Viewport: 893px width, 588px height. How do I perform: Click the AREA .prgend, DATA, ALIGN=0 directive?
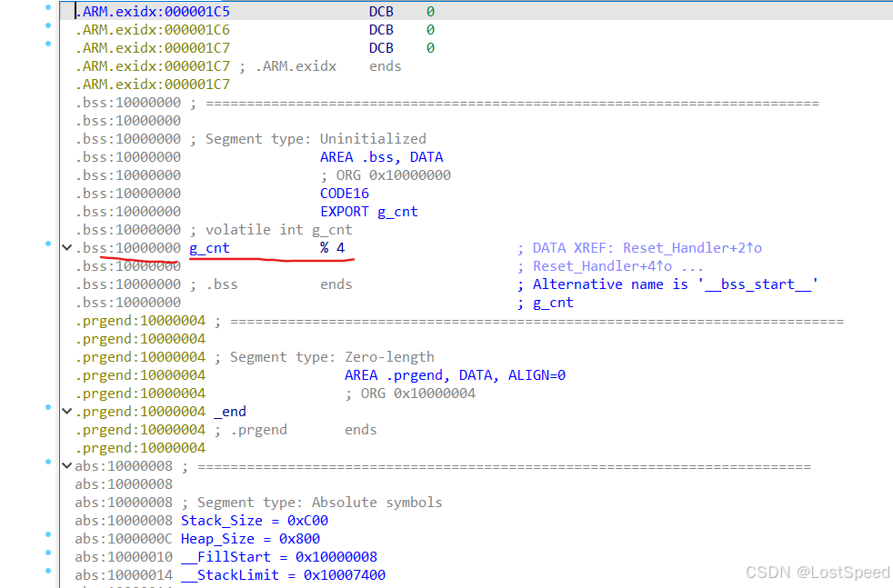click(455, 375)
